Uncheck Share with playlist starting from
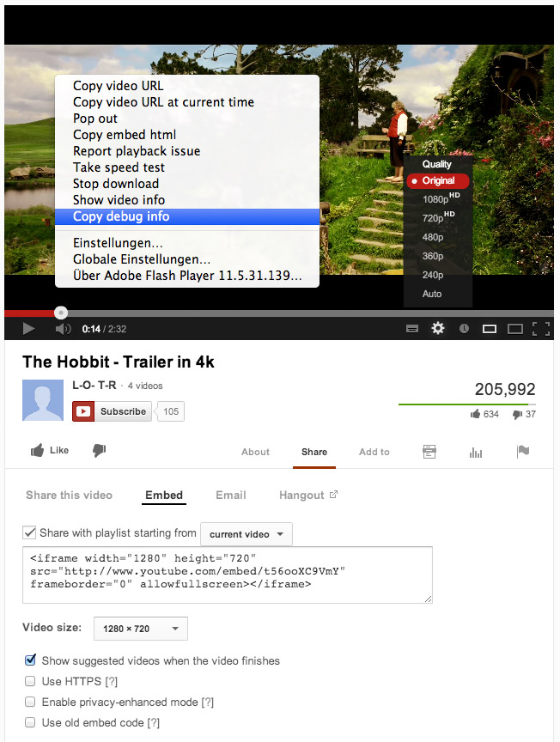 29,532
